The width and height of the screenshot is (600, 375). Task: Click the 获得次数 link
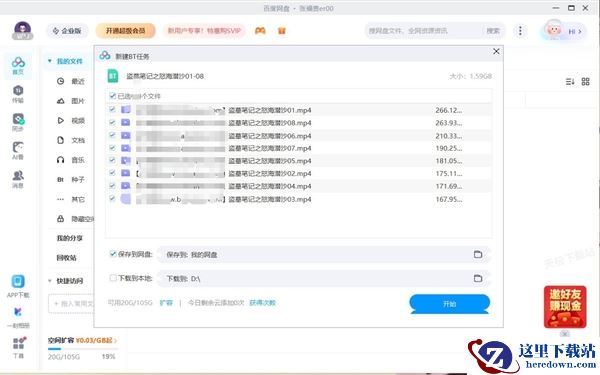click(x=262, y=303)
